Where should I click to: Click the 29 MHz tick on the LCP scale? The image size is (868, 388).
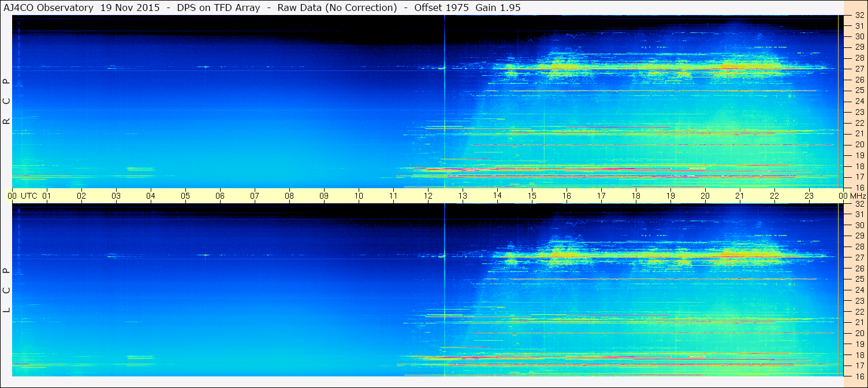coord(859,236)
